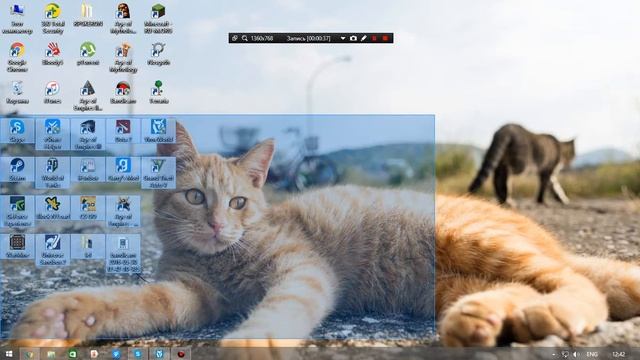Open the Minecraft desktop shortcut

(158, 18)
